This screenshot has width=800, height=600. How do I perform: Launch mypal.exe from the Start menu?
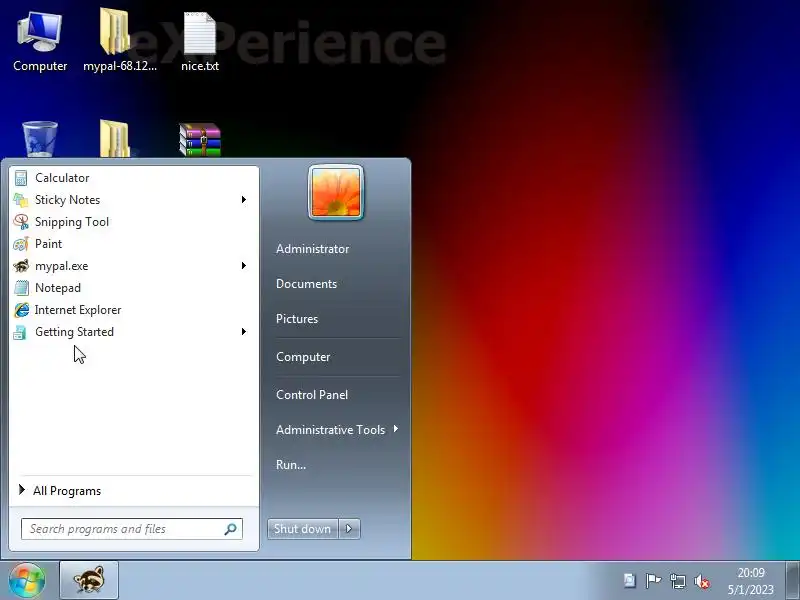(133, 266)
